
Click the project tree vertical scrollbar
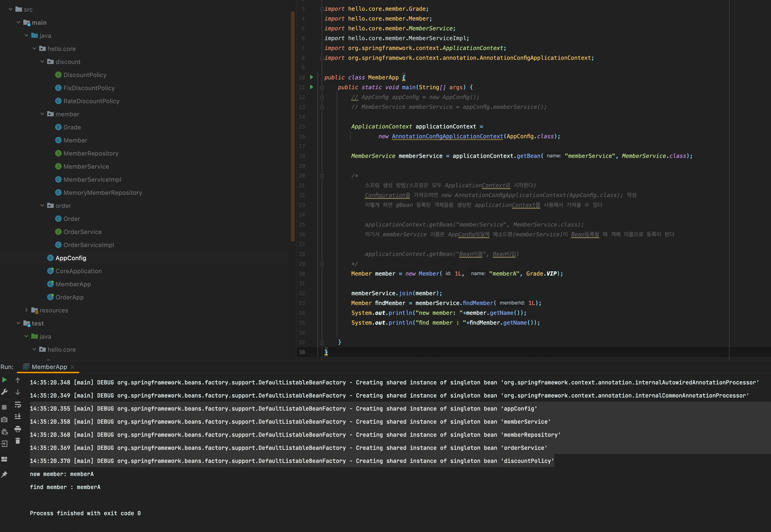(x=293, y=126)
